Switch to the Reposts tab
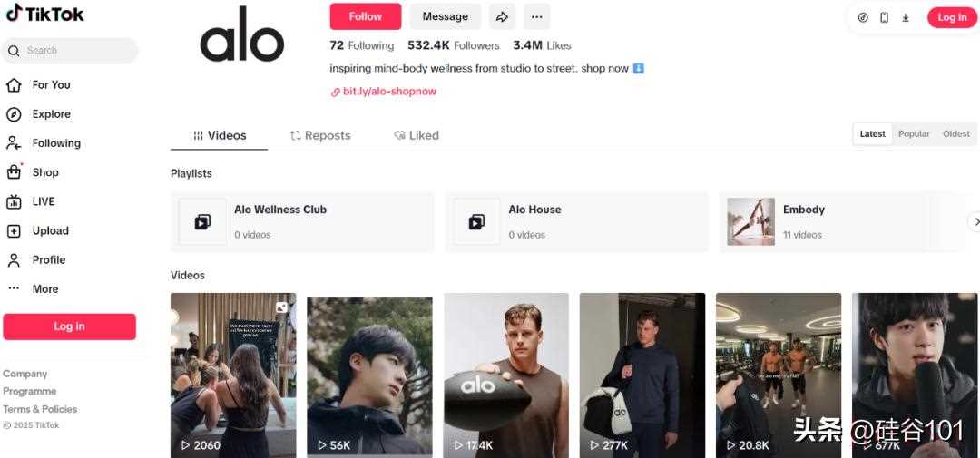Screen dimensions: 980x458 [x=320, y=136]
